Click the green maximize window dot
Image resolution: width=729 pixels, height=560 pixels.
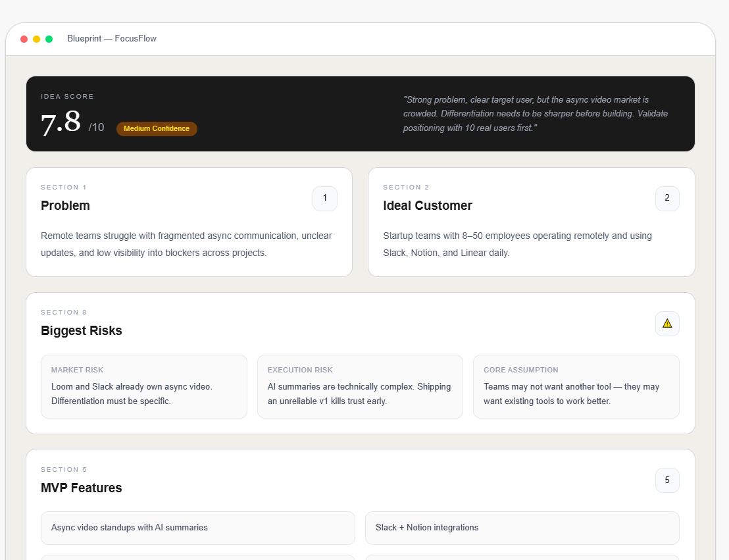click(49, 39)
